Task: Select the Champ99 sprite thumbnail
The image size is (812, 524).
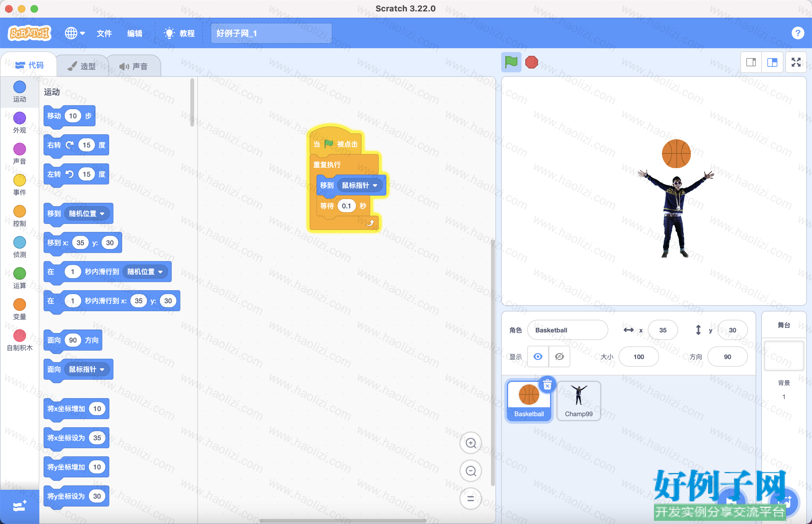Action: click(x=579, y=401)
